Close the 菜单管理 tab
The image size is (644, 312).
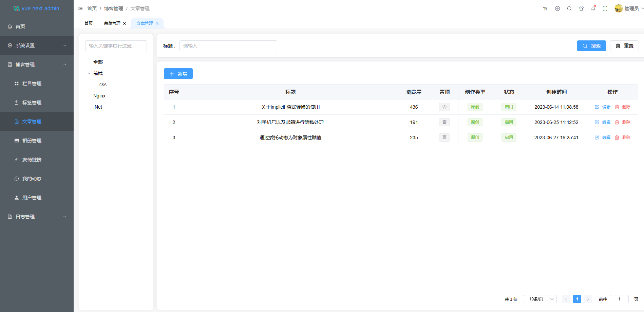click(x=125, y=23)
